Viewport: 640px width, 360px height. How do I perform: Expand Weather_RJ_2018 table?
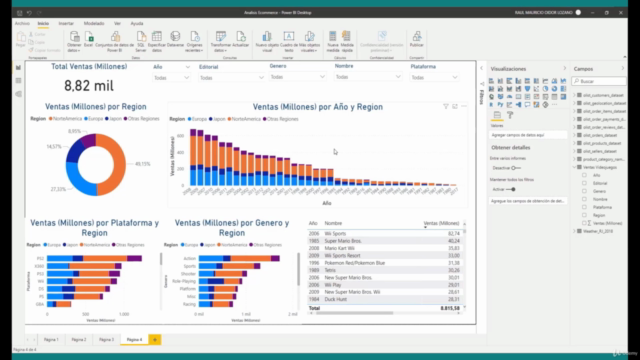[x=575, y=231]
